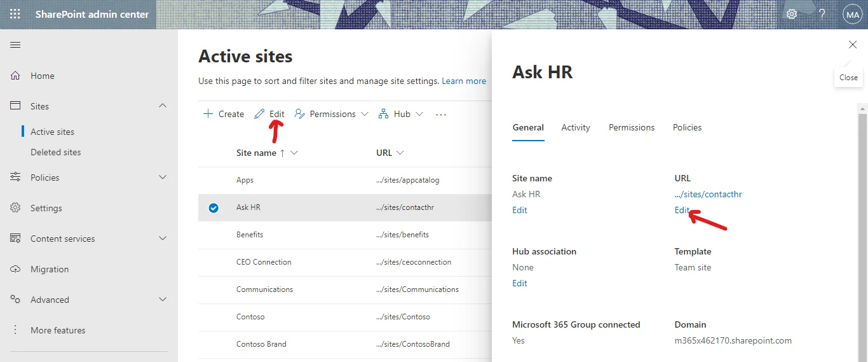Viewport: 868px width, 362px height.
Task: Select the Contoso site row
Action: (345, 317)
